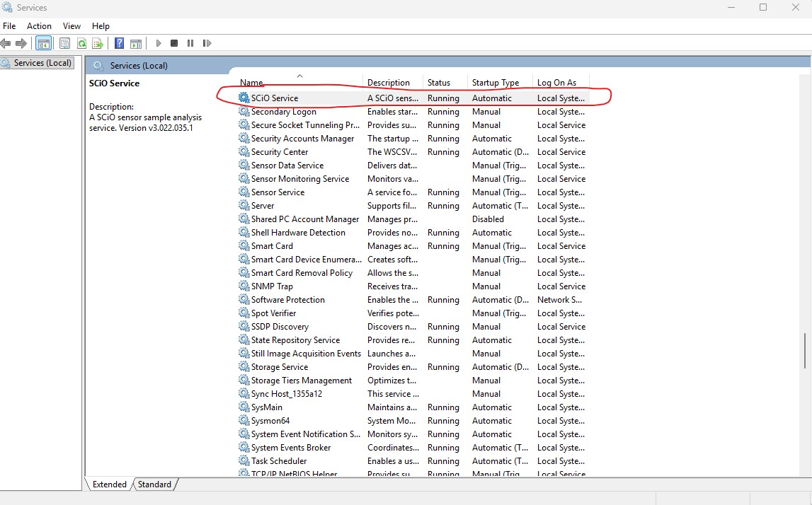Click the Pause Service toolbar icon
Viewport: 812px width, 505px height.
point(190,43)
